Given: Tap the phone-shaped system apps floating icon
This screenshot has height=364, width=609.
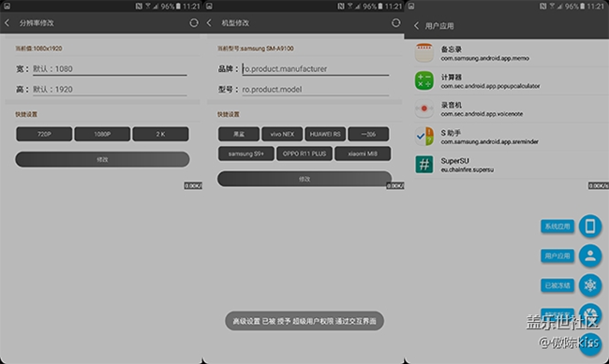Looking at the screenshot, I should pyautogui.click(x=590, y=226).
